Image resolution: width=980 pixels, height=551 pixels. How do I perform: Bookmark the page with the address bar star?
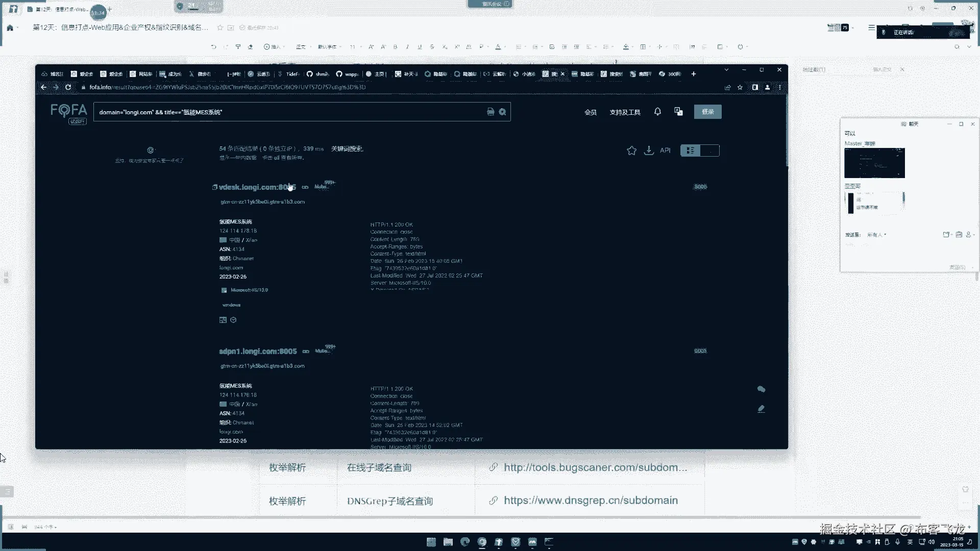740,87
